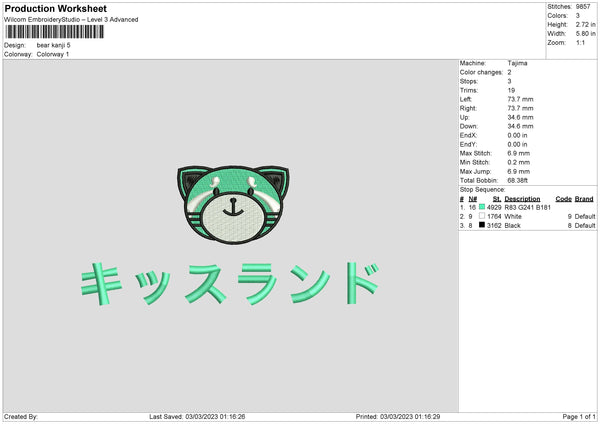Click the Page 1 of 1 indicator
This screenshot has height=424, width=600.
(x=579, y=417)
